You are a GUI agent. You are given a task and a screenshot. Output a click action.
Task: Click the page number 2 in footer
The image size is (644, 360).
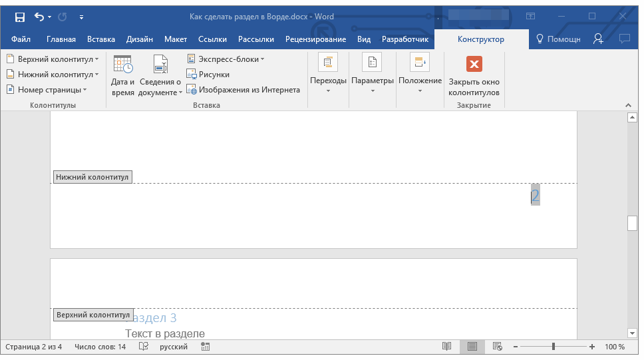click(536, 196)
